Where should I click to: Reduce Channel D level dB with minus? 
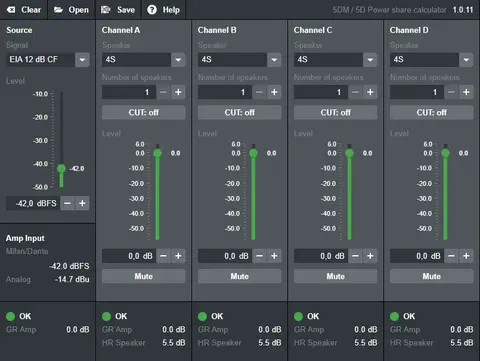pyautogui.click(x=451, y=256)
